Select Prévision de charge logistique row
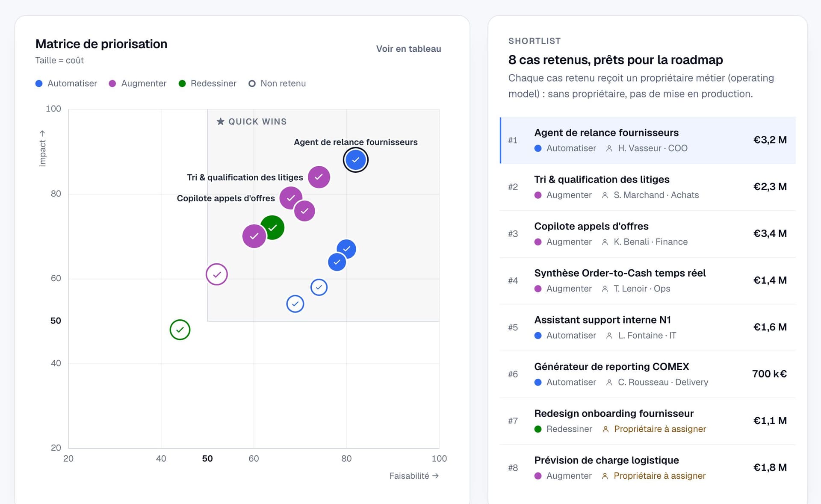This screenshot has width=821, height=504. click(647, 468)
